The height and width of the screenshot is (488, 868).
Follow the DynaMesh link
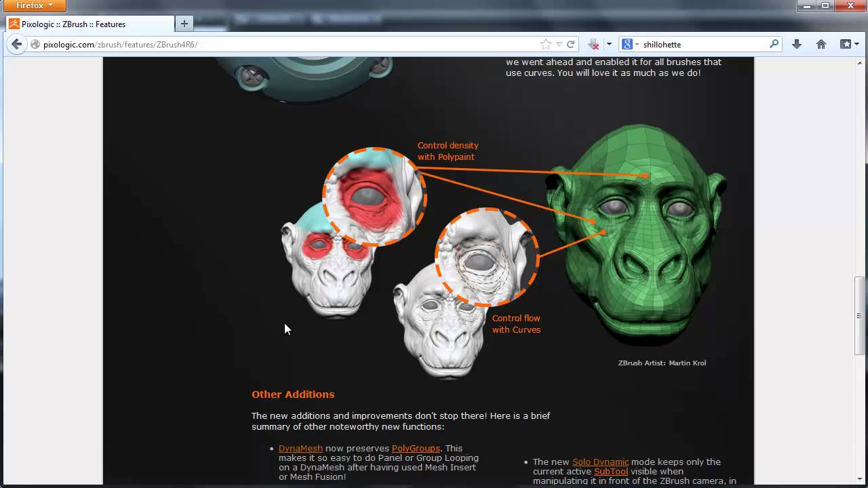tap(300, 449)
